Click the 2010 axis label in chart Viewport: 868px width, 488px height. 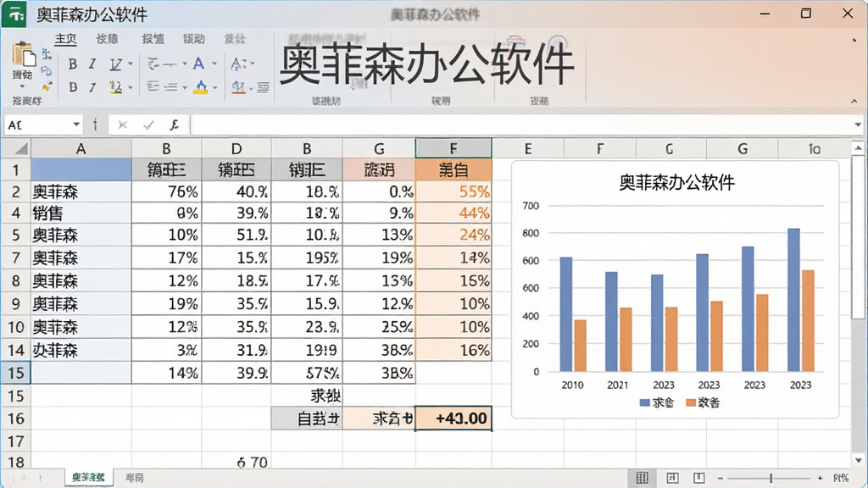point(572,385)
